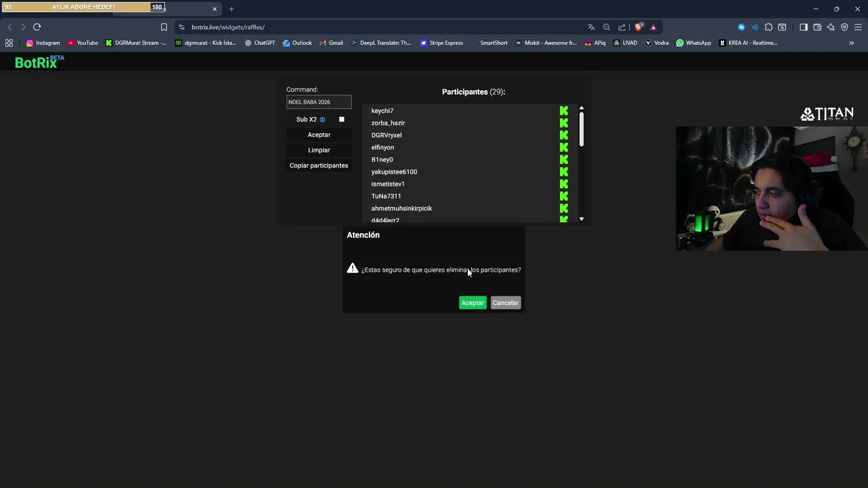Open Brave Shields lion icon
The image size is (868, 488).
pos(638,27)
